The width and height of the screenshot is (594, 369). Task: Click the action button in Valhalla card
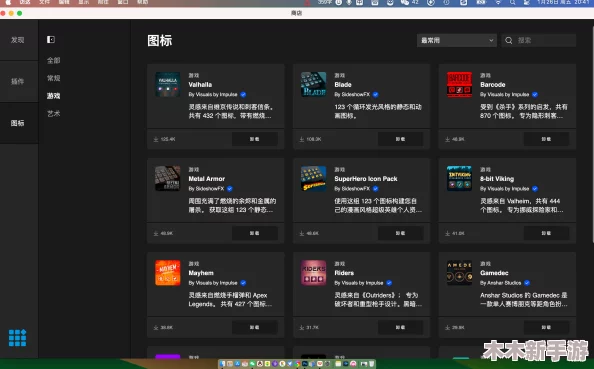pos(255,139)
